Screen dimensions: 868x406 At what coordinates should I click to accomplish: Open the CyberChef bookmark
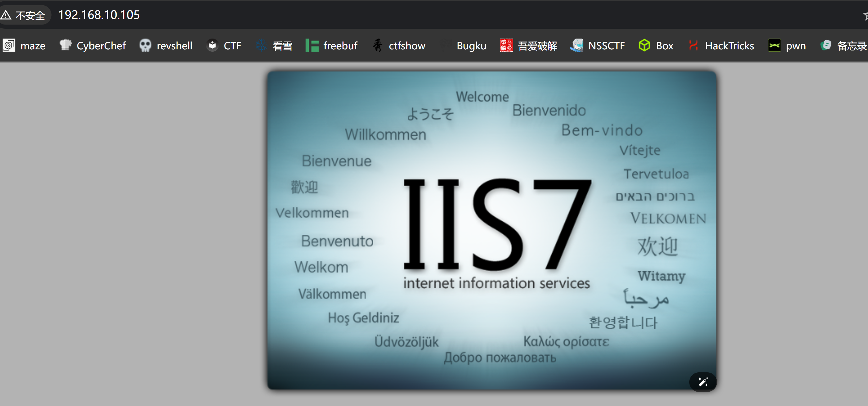93,45
